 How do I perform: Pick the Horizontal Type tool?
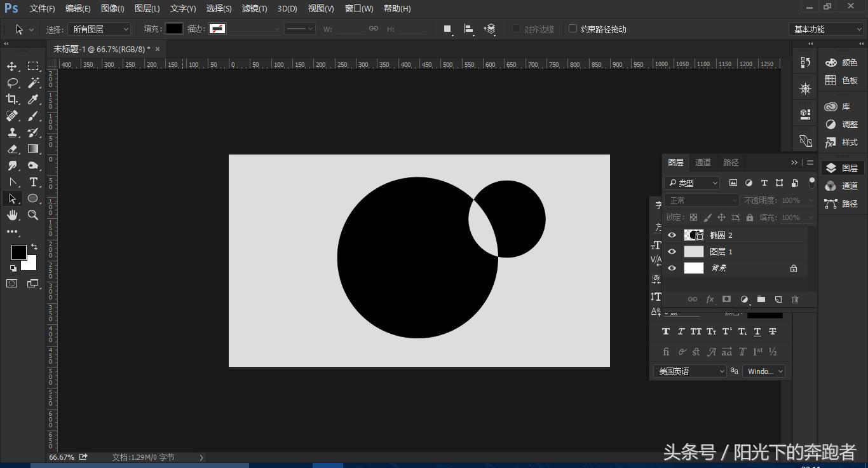tap(34, 182)
